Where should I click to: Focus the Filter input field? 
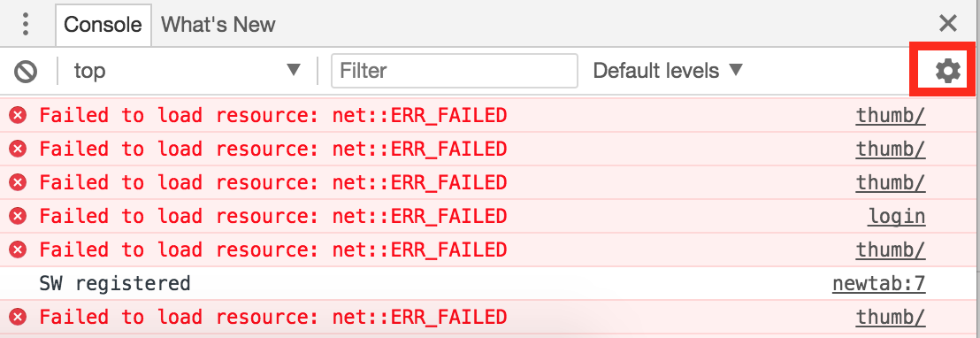455,71
